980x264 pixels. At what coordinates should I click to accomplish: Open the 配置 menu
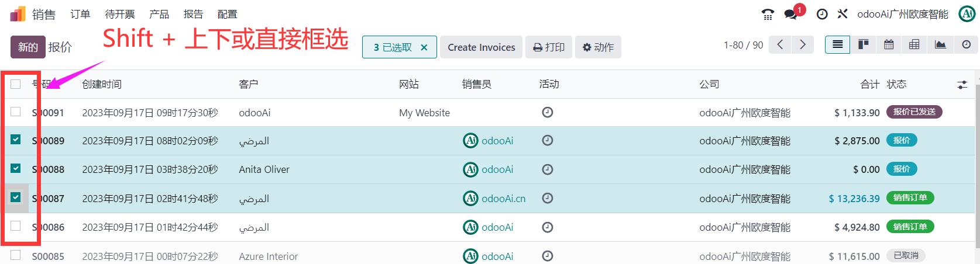coord(227,14)
